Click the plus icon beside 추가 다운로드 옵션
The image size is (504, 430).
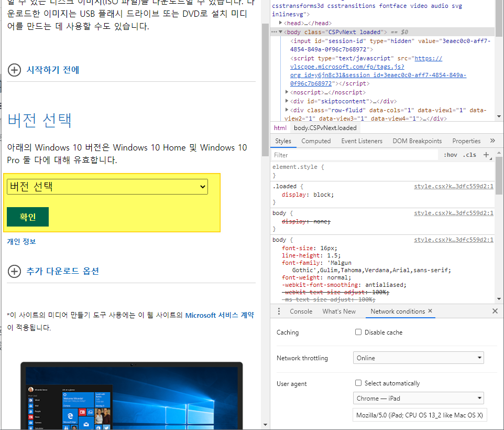(14, 271)
